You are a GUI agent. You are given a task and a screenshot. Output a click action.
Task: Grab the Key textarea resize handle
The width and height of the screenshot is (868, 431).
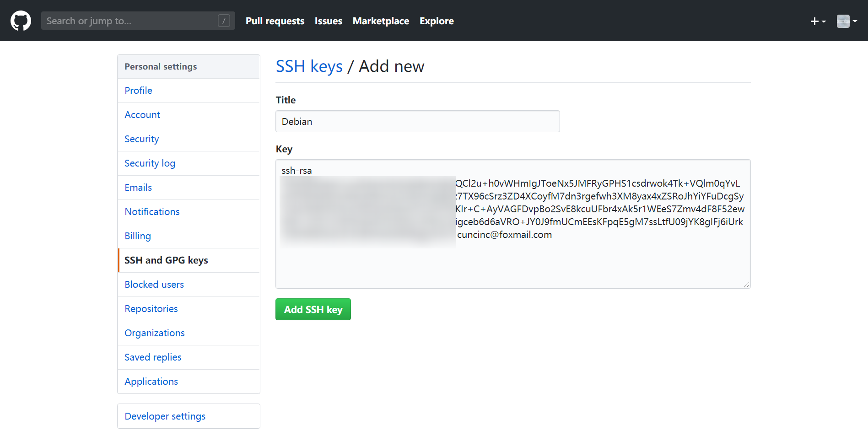747,285
